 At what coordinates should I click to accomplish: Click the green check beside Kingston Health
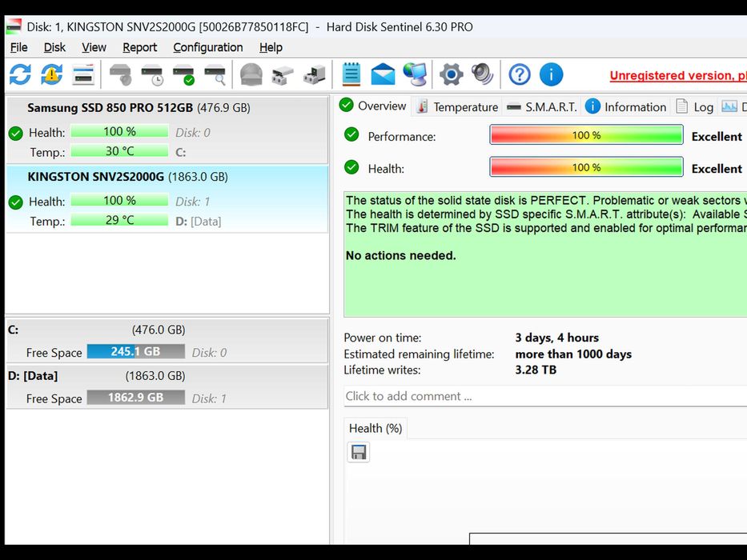point(16,202)
